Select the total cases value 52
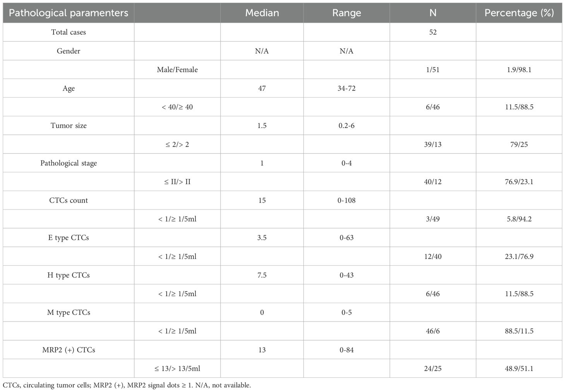The width and height of the screenshot is (565, 392). tap(433, 32)
